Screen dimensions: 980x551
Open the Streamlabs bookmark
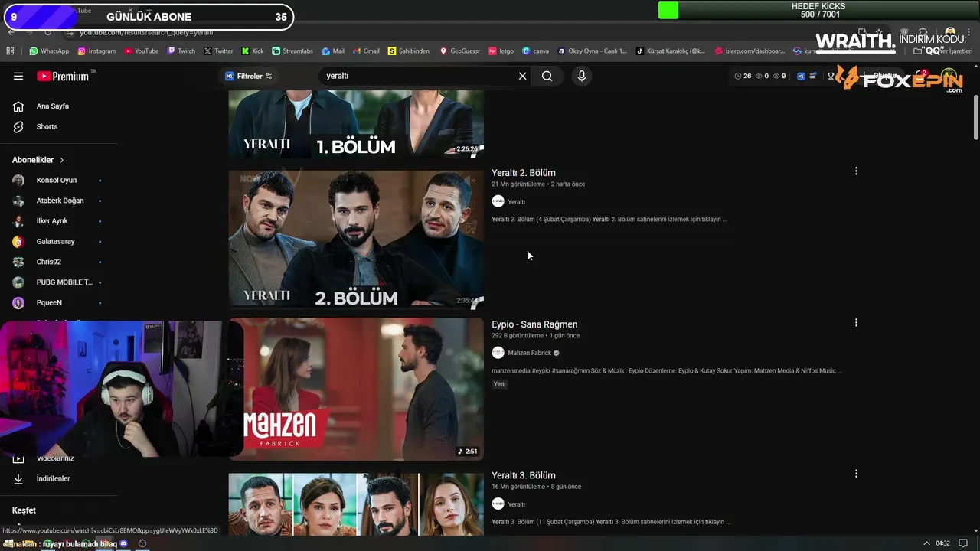click(x=292, y=51)
